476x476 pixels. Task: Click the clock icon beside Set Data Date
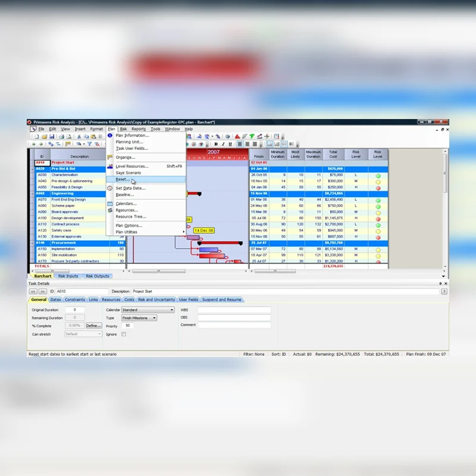coord(110,188)
